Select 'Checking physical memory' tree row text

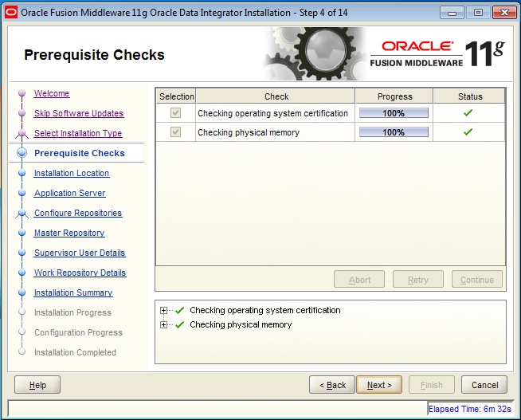pos(241,324)
